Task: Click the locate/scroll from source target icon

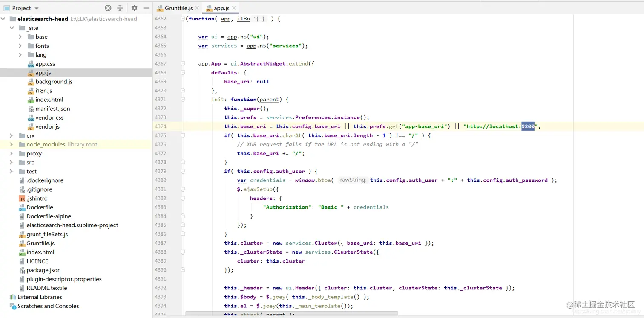Action: (x=108, y=8)
